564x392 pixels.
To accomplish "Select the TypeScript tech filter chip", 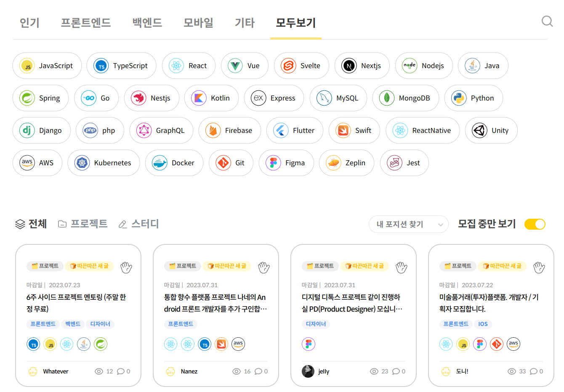I will point(121,66).
